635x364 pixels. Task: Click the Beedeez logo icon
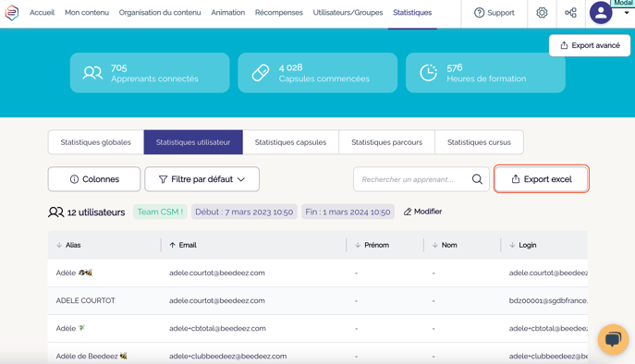pyautogui.click(x=12, y=13)
